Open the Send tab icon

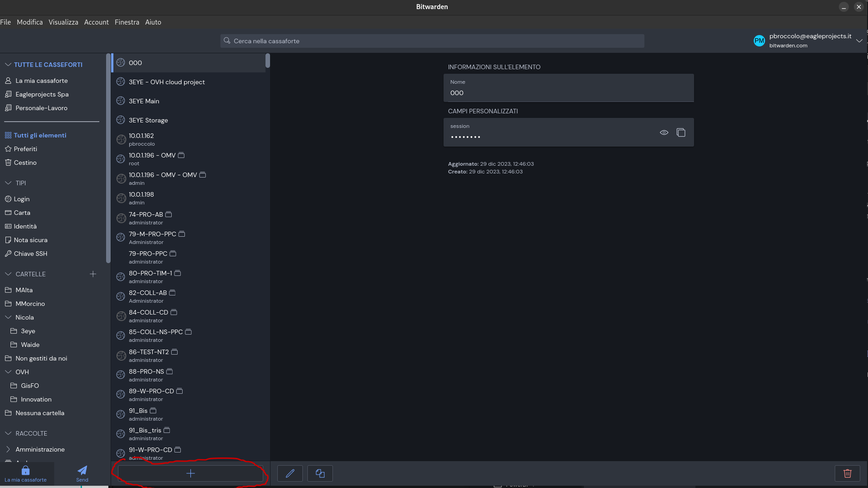[x=82, y=473]
